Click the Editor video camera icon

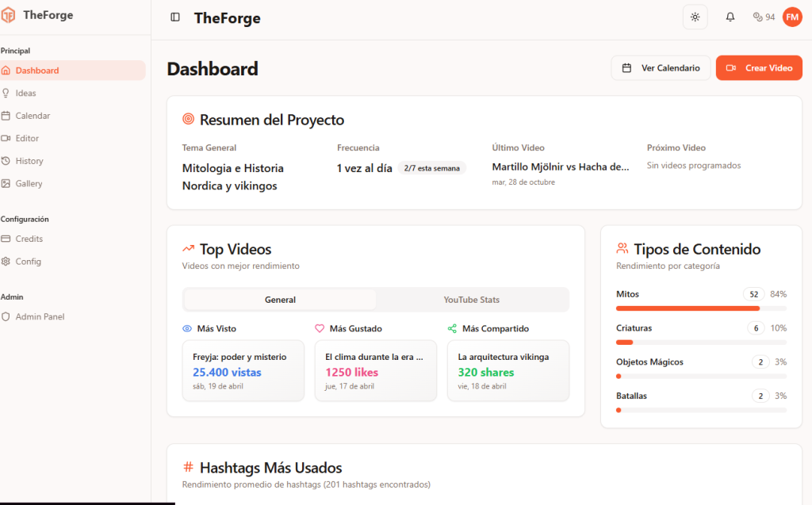[x=6, y=138]
